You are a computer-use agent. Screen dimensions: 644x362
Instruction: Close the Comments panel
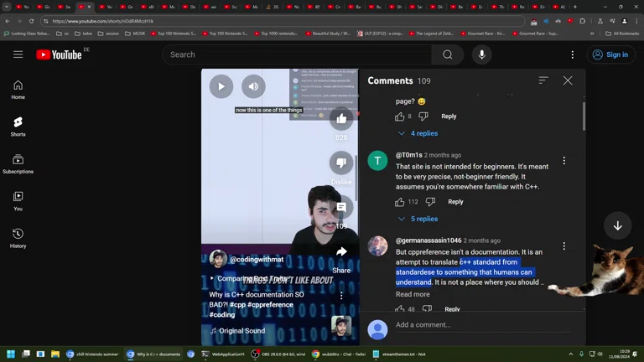568,80
